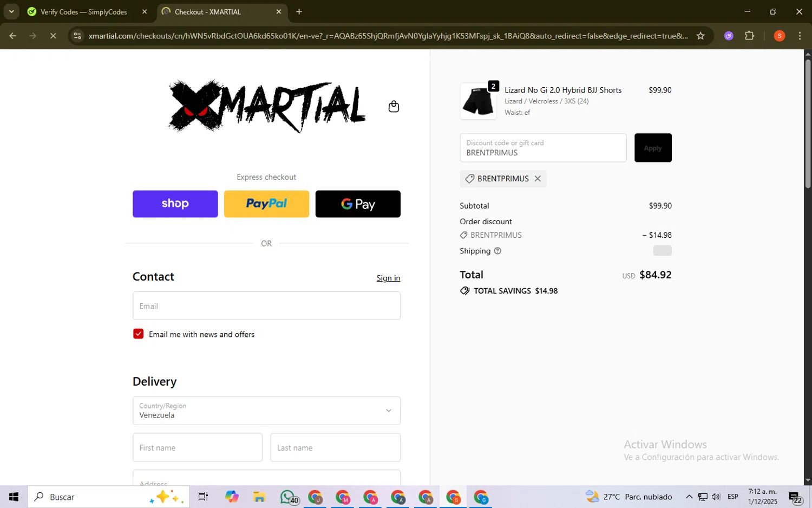
Task: Click the XMARTIAL store logo
Action: 266,106
